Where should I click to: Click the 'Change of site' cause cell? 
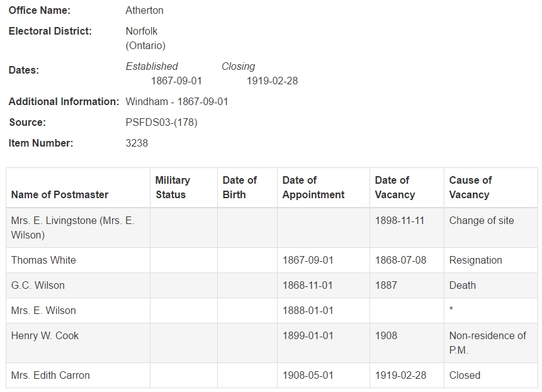tap(491, 228)
